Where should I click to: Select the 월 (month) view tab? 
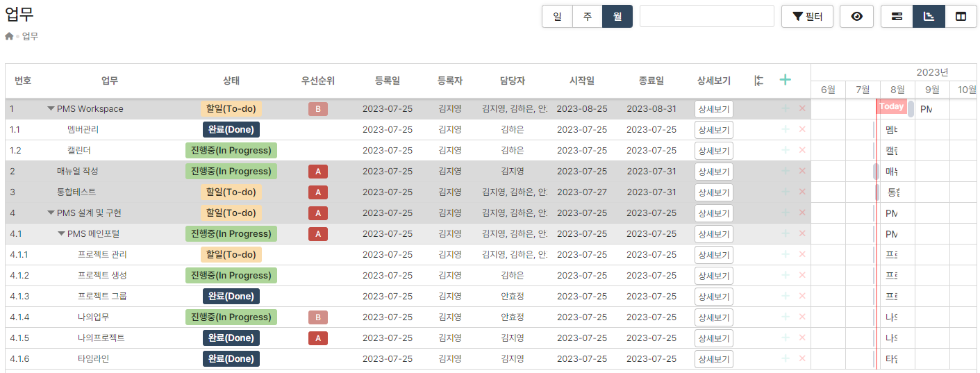[x=617, y=16]
